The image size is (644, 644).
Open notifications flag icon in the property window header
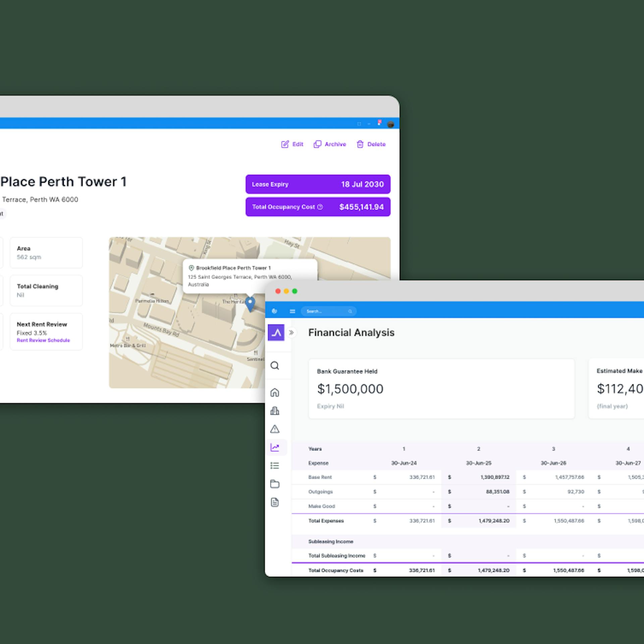pyautogui.click(x=379, y=122)
